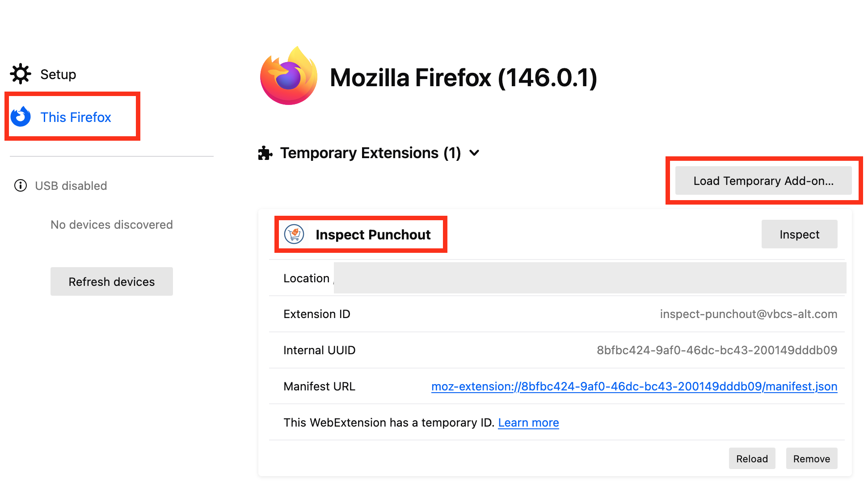Inspect the Inspect Punchout extension
This screenshot has width=868, height=486.
pyautogui.click(x=799, y=234)
